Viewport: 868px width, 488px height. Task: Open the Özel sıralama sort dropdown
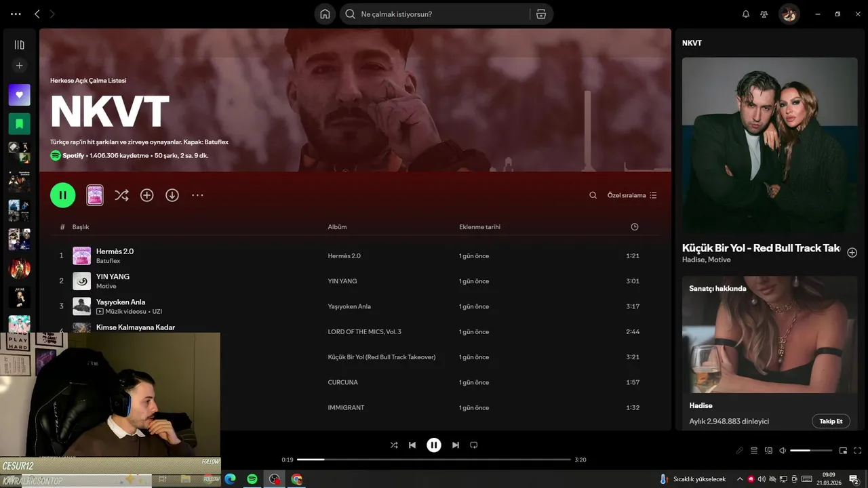point(632,195)
